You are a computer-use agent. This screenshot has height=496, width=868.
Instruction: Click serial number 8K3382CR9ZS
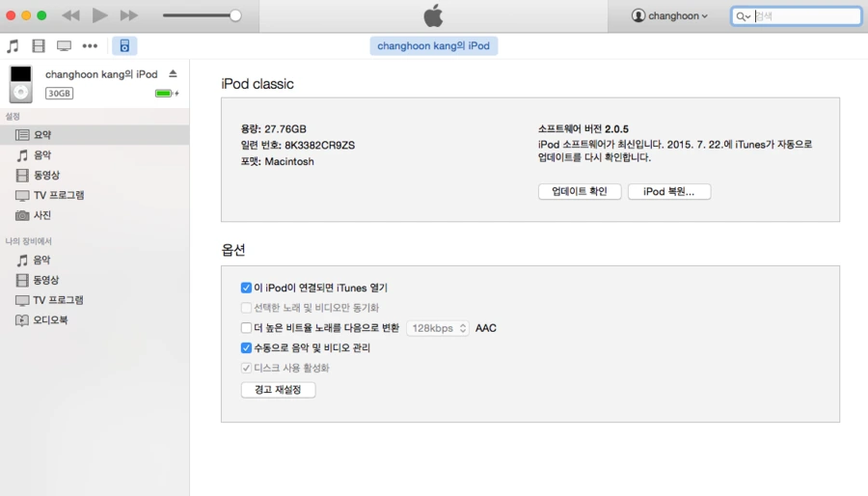319,145
